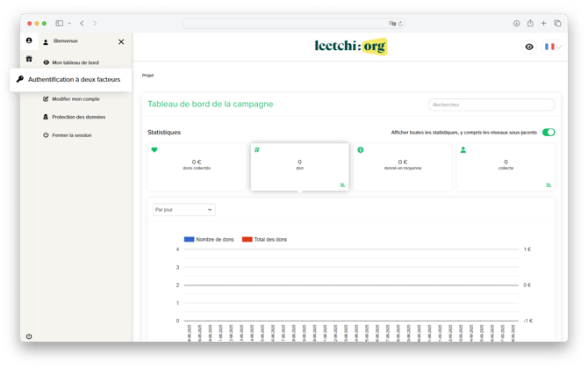588x369 pixels.
Task: Click the gift icon in sidebar
Action: click(x=29, y=59)
